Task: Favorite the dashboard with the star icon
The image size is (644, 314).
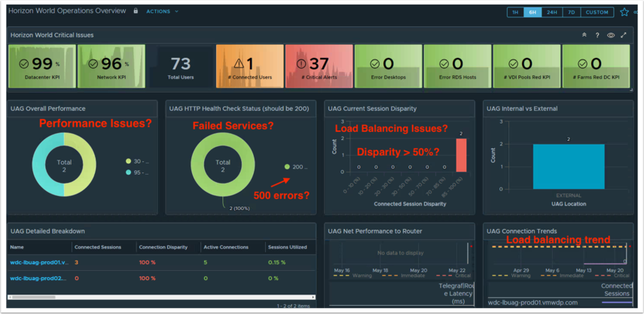Action: [x=624, y=12]
